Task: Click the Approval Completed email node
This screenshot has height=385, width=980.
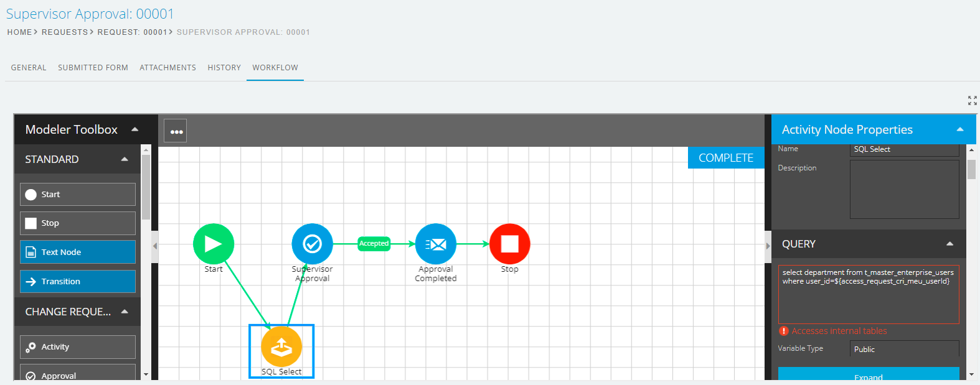Action: [x=435, y=244]
